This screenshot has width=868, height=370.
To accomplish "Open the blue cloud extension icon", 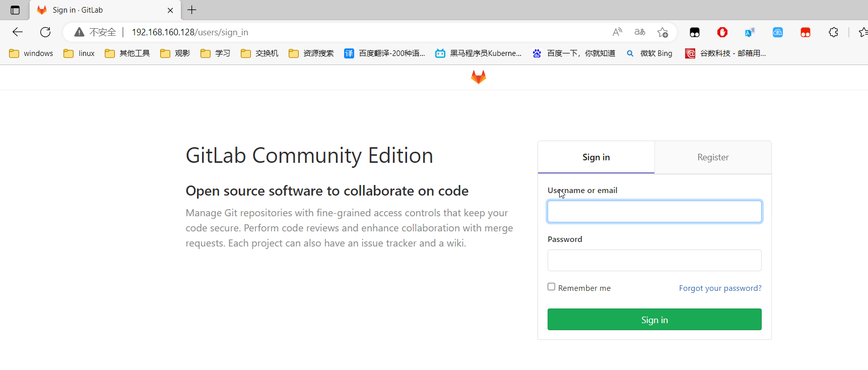I will coord(778,32).
